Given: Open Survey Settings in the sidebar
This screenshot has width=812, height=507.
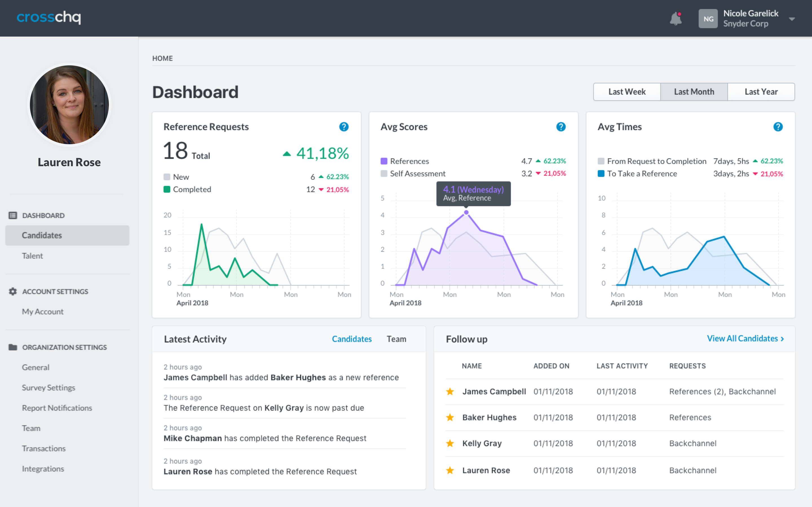Looking at the screenshot, I should point(48,388).
